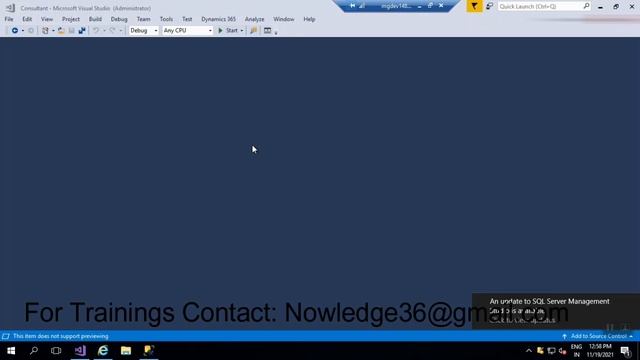Viewport: 640px width, 360px height.
Task: Open the Action Center notifications icon
Action: [x=625, y=351]
